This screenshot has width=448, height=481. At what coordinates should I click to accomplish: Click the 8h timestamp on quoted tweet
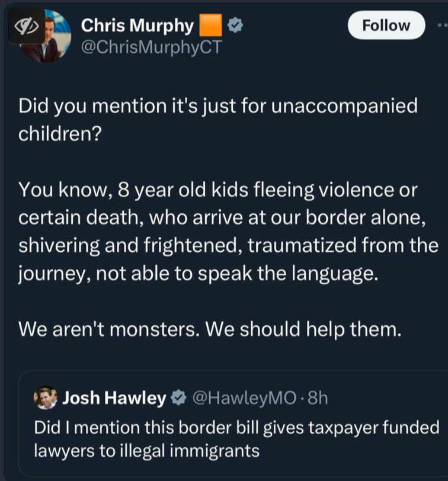click(x=318, y=398)
